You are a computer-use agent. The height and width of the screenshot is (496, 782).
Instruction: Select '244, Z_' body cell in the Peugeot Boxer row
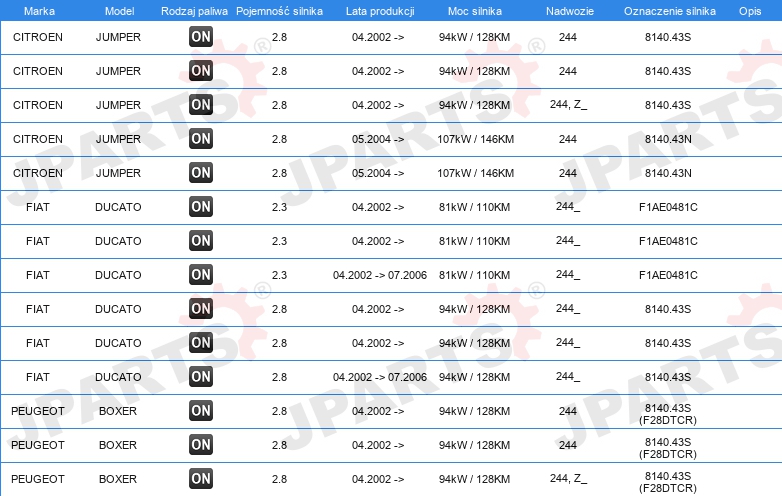pyautogui.click(x=568, y=478)
